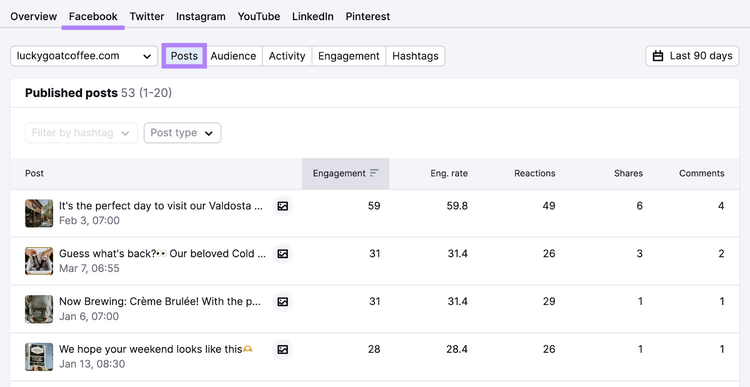The image size is (750, 387).
Task: Click the engagement rate value 28.4
Action: tap(457, 350)
